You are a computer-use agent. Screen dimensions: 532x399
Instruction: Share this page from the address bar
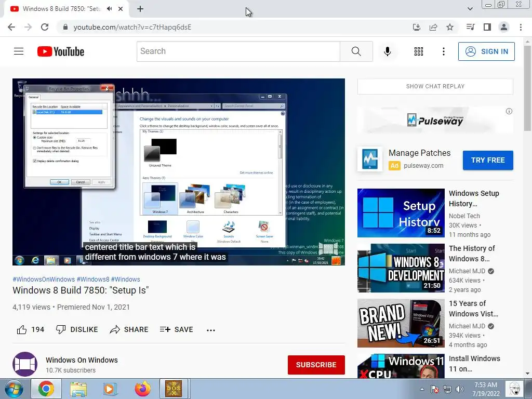433,27
